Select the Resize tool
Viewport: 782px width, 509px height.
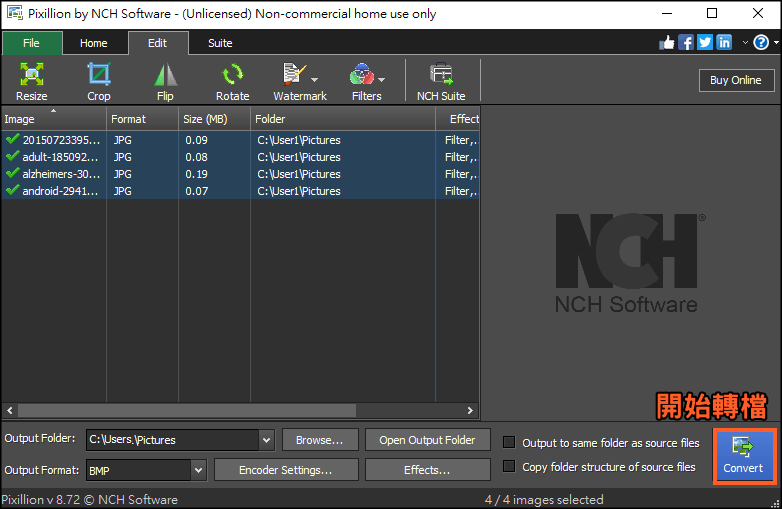coord(32,81)
